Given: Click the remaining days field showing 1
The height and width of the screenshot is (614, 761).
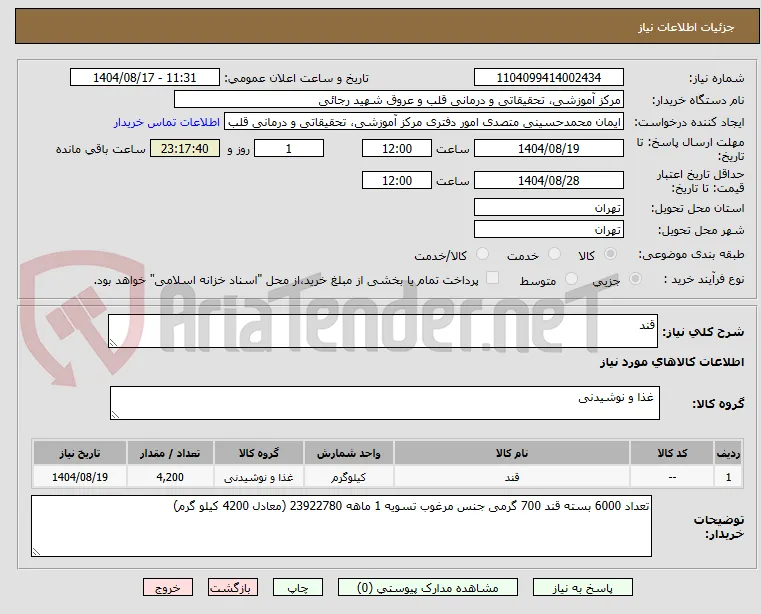Looking at the screenshot, I should [289, 149].
